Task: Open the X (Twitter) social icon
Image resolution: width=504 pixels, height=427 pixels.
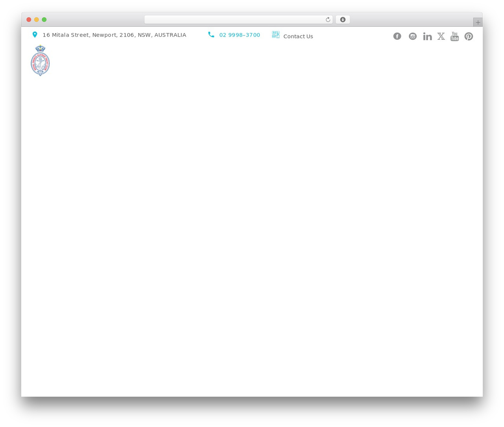Action: [x=441, y=36]
